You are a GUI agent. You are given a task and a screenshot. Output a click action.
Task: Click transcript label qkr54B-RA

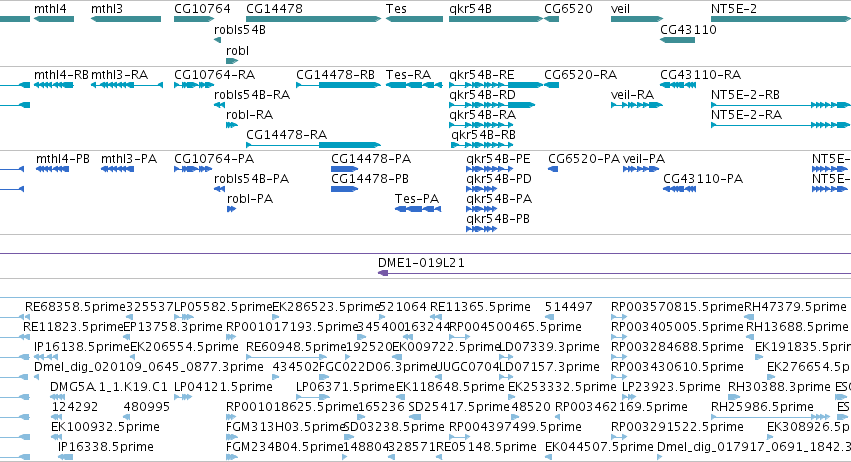coord(482,115)
